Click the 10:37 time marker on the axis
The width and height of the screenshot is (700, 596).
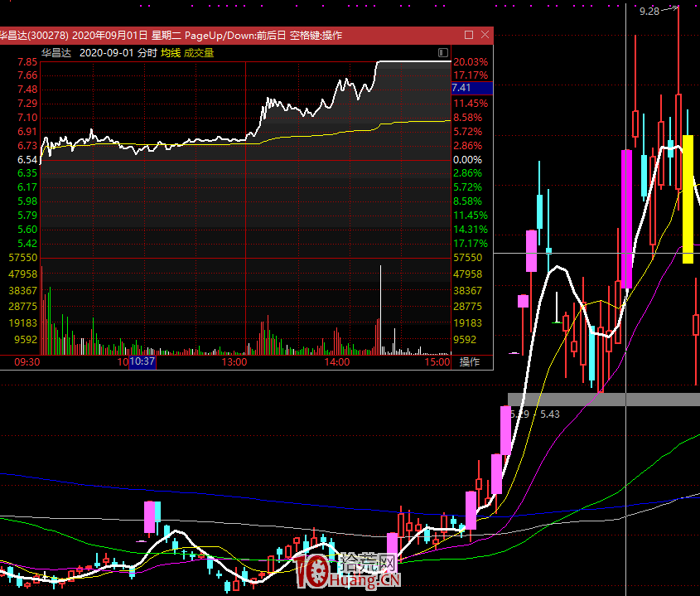[x=142, y=362]
